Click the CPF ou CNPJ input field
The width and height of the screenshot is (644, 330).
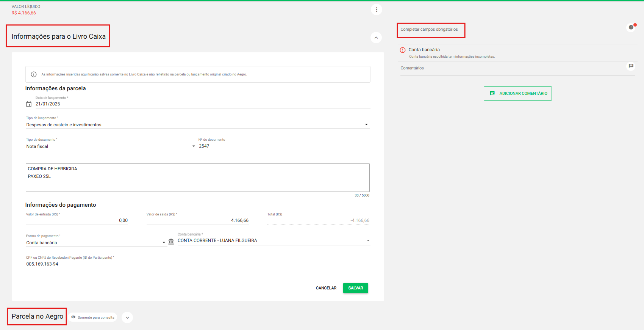point(197,264)
